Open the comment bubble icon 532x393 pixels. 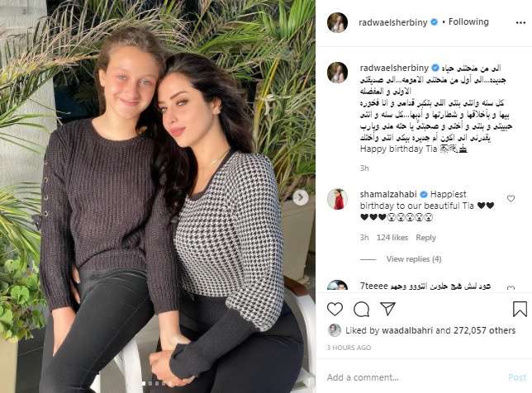361,309
